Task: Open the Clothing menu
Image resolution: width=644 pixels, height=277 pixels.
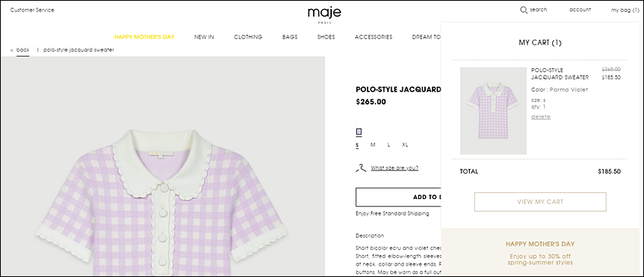Action: pos(248,37)
